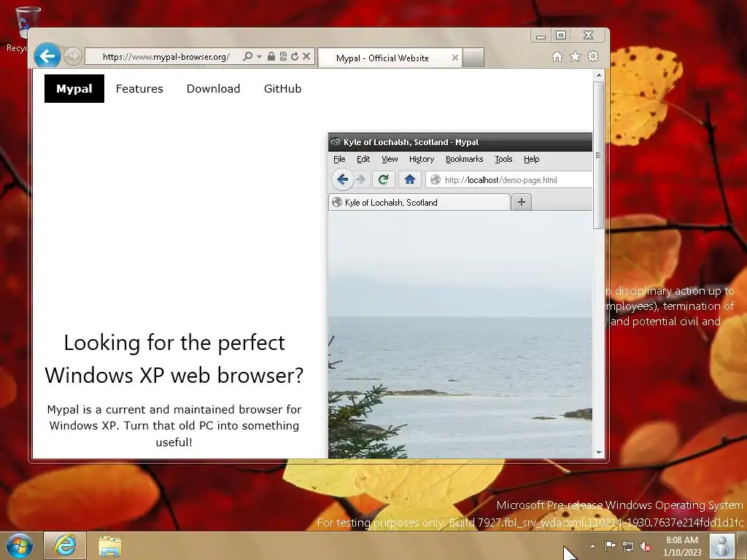Open a new blank tab
747x560 pixels.
coord(473,58)
